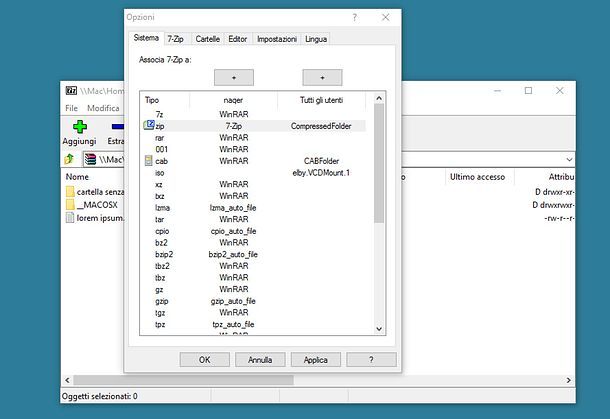This screenshot has height=419, width=610.
Task: Select the 001 file type row
Action: [253, 149]
